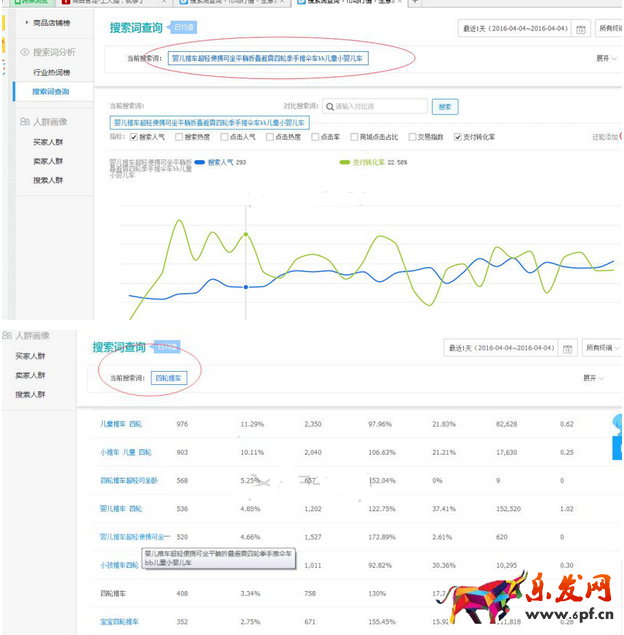Click the 人群画像 people icon in the upper sidebar
Viewport: 624px width, 635px height.
pyautogui.click(x=24, y=122)
